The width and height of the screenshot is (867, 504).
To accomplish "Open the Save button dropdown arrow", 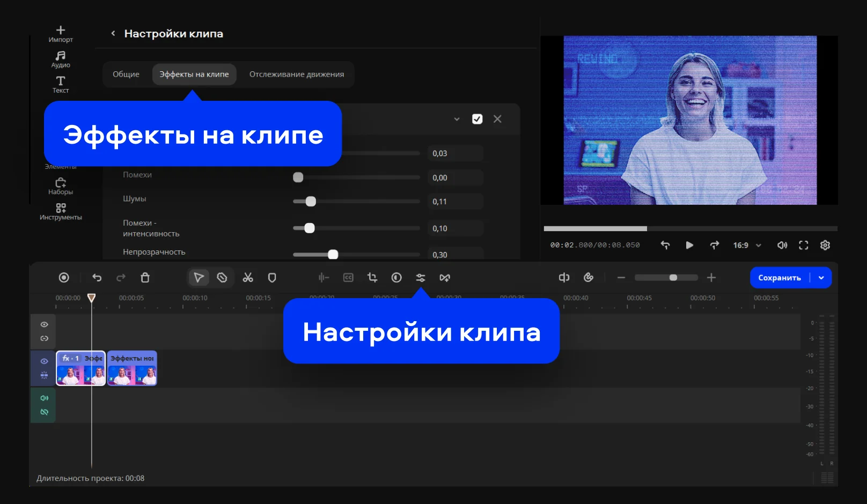I will tap(821, 278).
